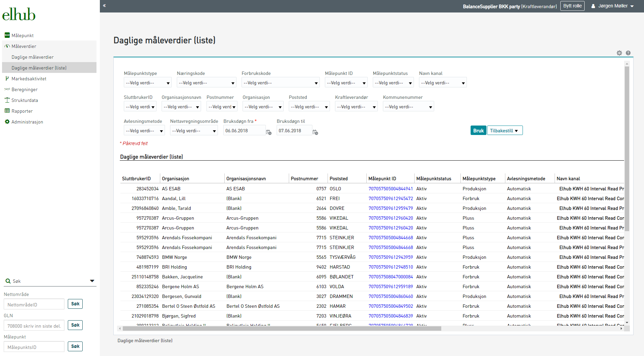
Task: Click the Bruksdøgn til date field
Action: [x=294, y=131]
